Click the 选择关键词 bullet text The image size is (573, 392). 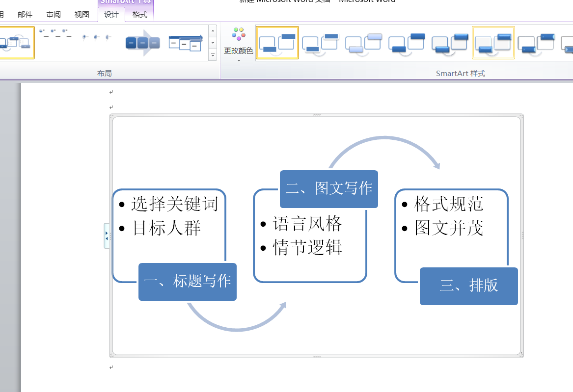click(x=175, y=204)
